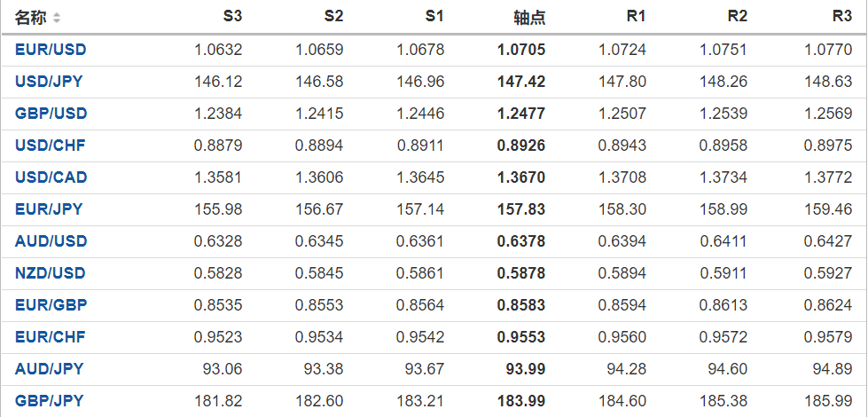Click the GBP/JPY pivot value 183.99
The image size is (868, 417).
pos(521,401)
